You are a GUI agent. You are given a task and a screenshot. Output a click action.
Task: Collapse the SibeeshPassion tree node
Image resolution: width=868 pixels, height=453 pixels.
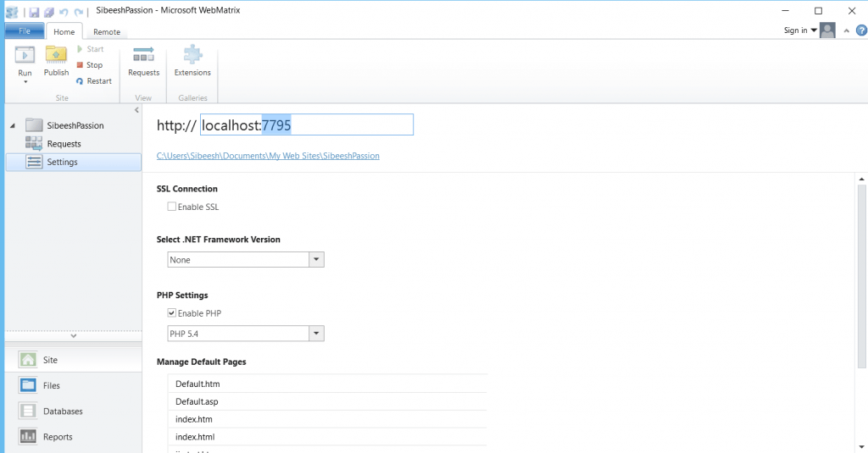click(13, 126)
